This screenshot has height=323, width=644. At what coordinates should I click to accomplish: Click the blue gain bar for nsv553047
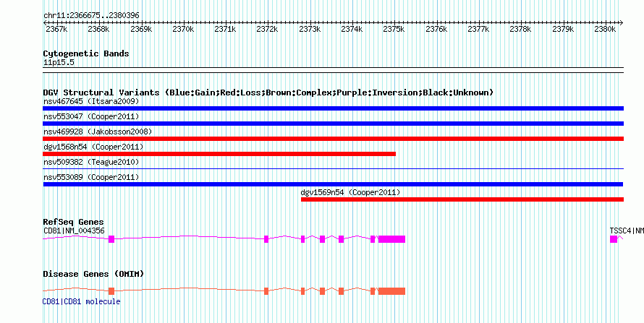[333, 124]
